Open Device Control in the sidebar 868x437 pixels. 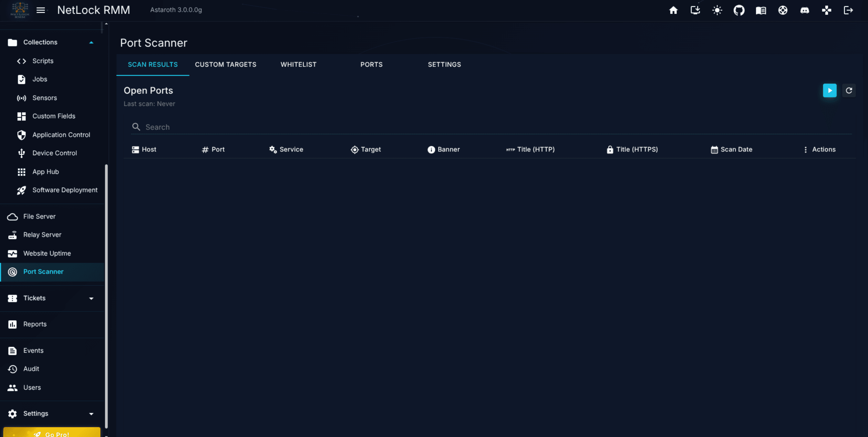click(x=52, y=153)
